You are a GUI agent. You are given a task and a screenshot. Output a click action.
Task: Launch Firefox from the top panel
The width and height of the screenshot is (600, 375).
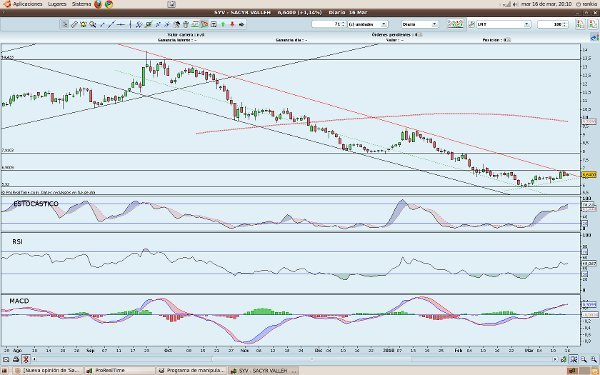[98, 4]
